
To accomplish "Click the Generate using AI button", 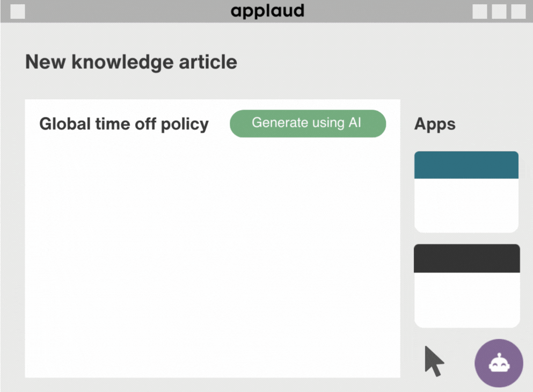I will 308,124.
